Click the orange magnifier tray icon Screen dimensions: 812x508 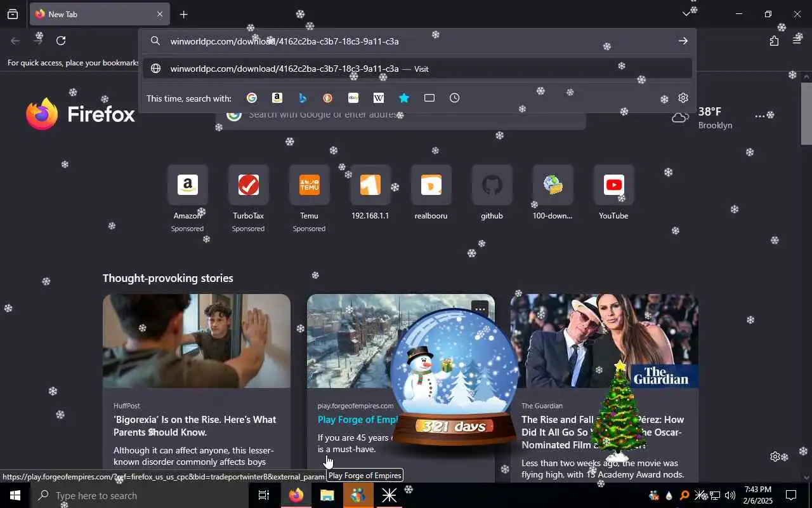684,495
